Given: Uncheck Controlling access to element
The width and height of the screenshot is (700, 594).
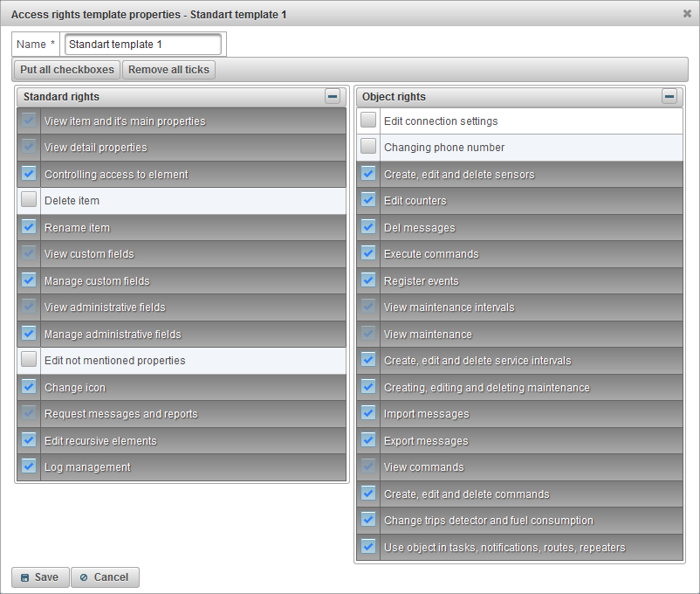Looking at the screenshot, I should click(x=29, y=174).
